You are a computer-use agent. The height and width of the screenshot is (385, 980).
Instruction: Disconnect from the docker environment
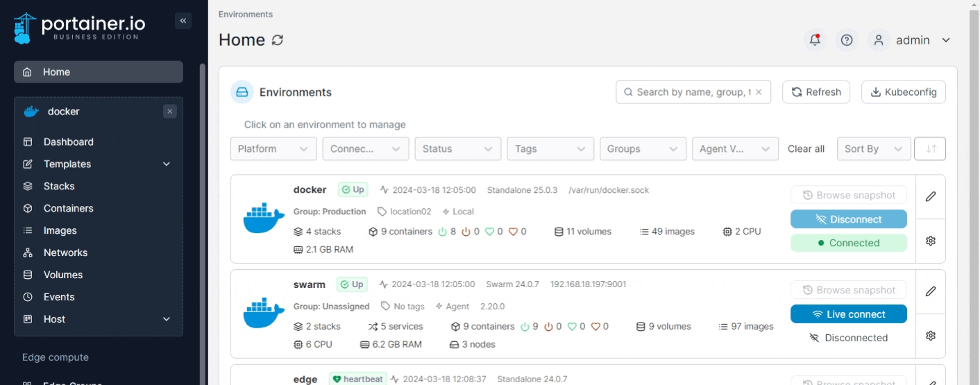848,219
